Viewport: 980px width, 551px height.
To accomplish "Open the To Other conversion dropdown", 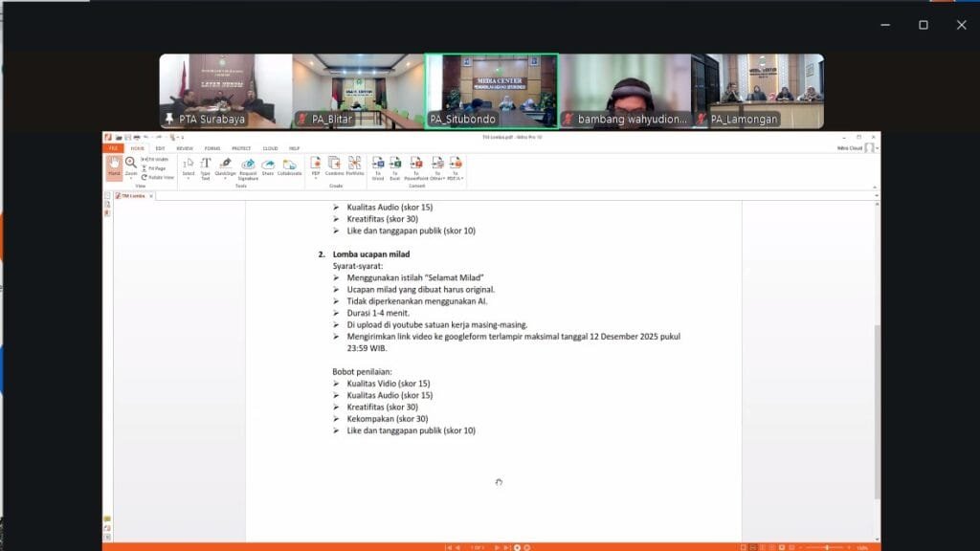I will [x=437, y=179].
